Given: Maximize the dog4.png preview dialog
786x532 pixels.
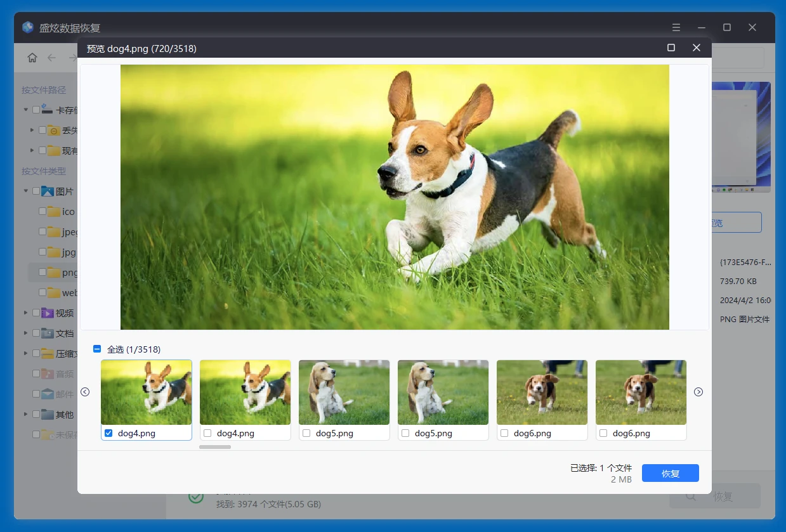Looking at the screenshot, I should point(671,48).
